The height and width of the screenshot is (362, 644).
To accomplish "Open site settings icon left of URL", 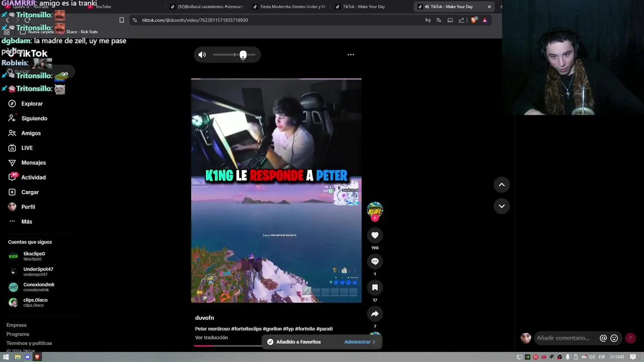I will [134, 20].
